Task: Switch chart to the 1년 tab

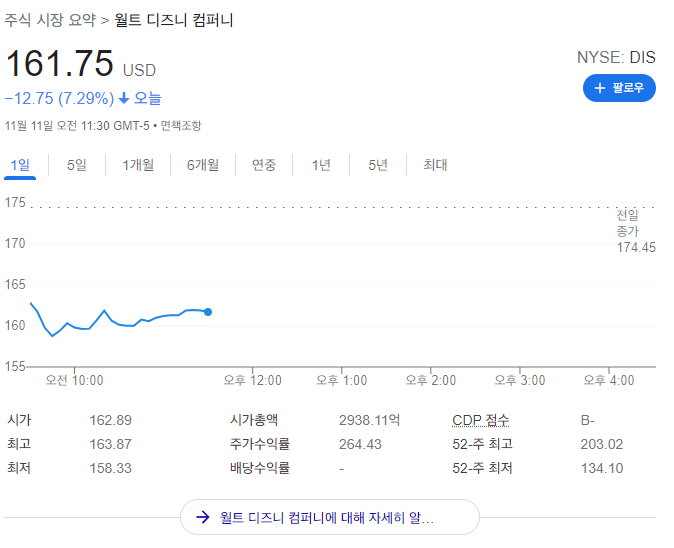Action: 321,165
